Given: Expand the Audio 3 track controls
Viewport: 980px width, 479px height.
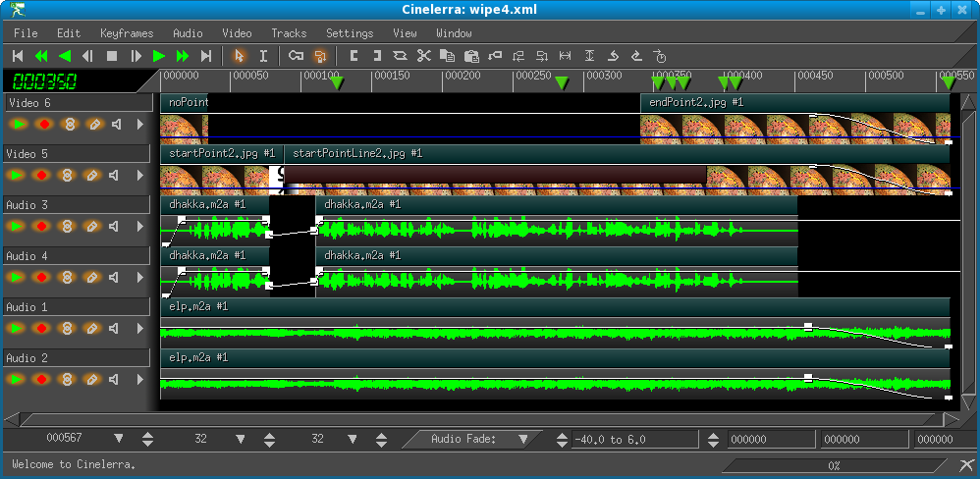Looking at the screenshot, I should (x=140, y=226).
